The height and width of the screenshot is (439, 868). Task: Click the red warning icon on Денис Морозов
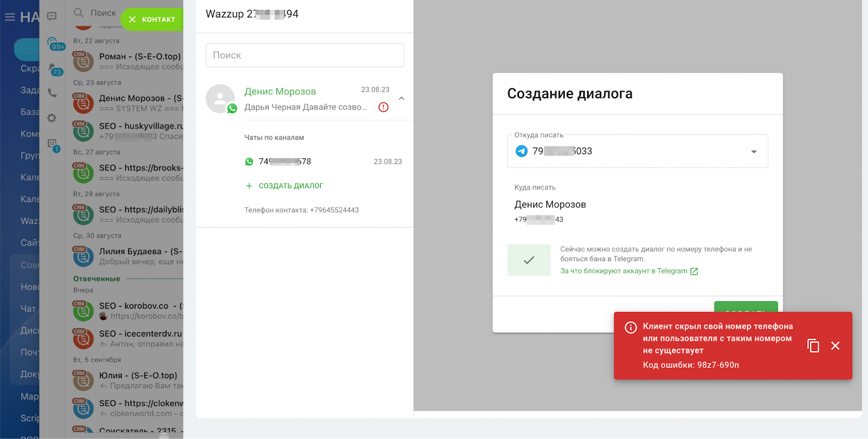[x=384, y=107]
